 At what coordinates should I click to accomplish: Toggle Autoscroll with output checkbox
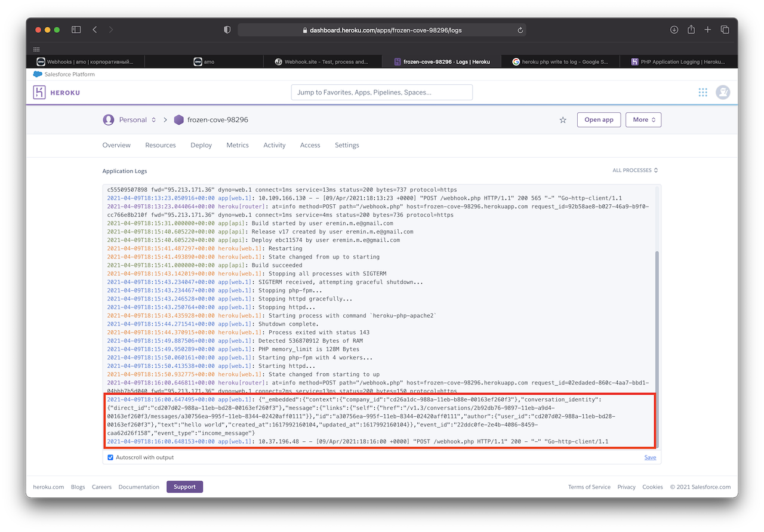pyautogui.click(x=110, y=457)
